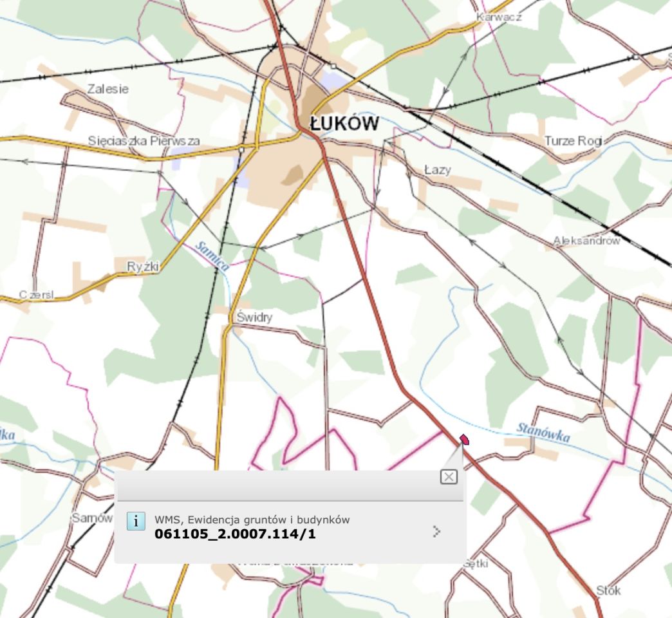Click the Czersl village label

pyautogui.click(x=37, y=294)
